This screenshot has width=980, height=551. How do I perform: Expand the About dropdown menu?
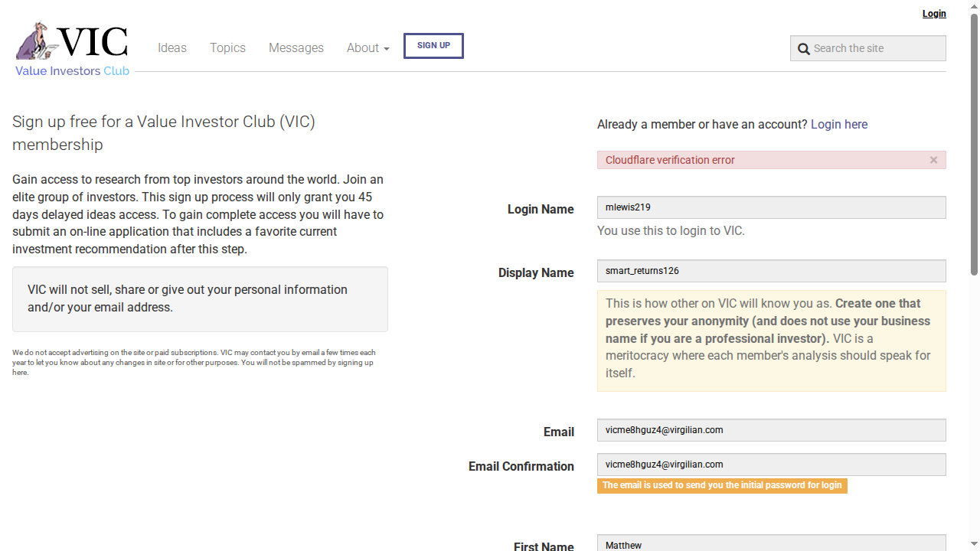(367, 47)
